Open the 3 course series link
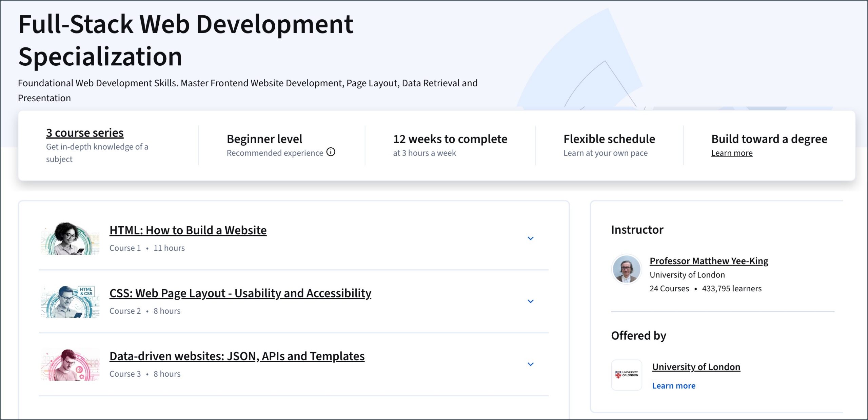Screen dimensions: 868x420 coord(85,133)
